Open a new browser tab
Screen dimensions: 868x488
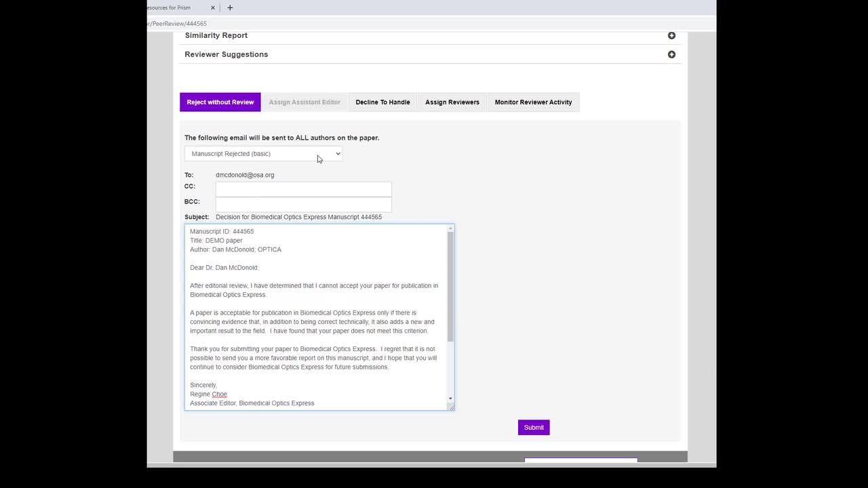[x=230, y=7]
